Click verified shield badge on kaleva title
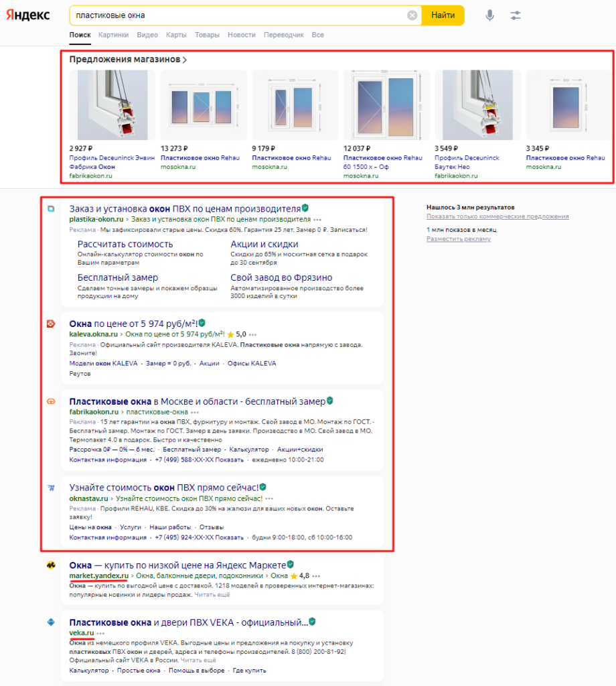This screenshot has height=686, width=616. pos(202,323)
